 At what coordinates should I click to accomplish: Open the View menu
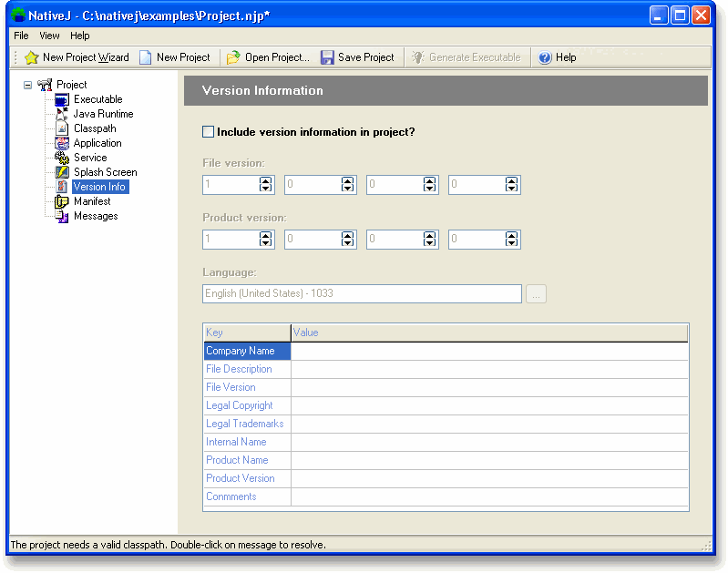click(x=49, y=36)
